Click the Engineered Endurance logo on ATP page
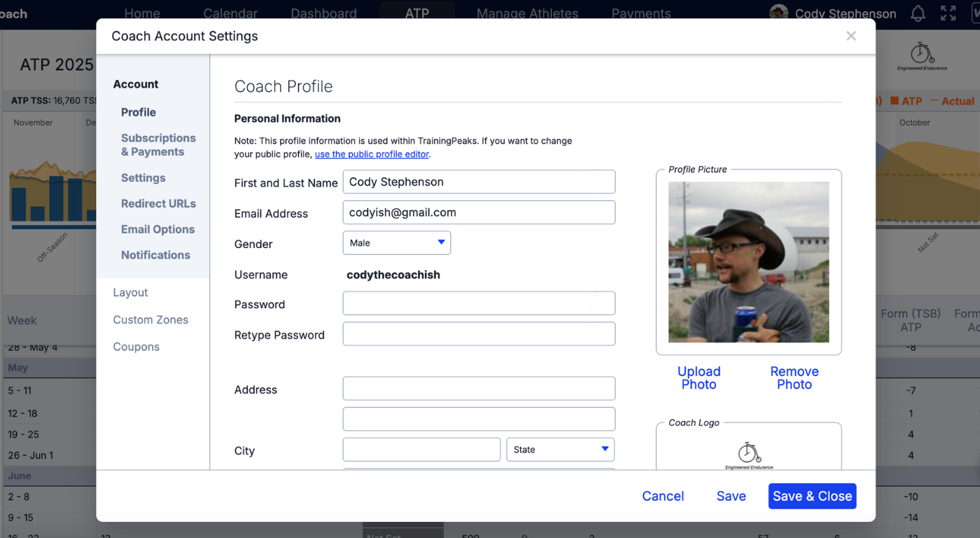The width and height of the screenshot is (980, 538). click(x=922, y=57)
